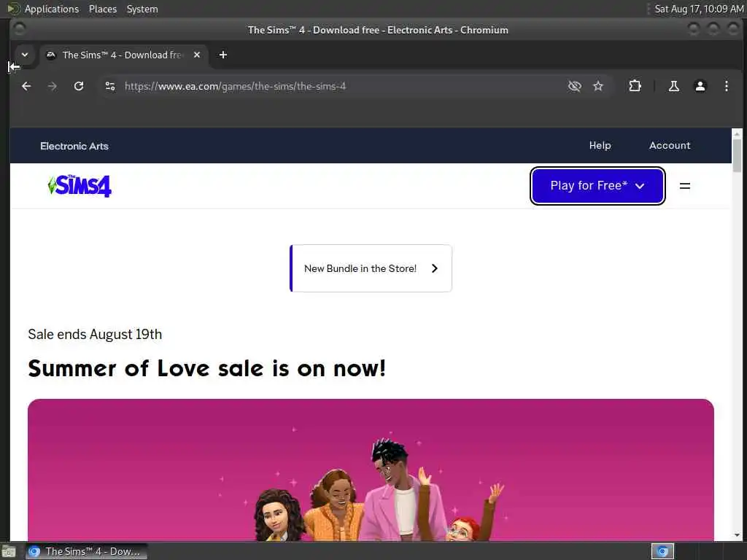
Task: Click the scrollbar down arrow
Action: [x=737, y=535]
